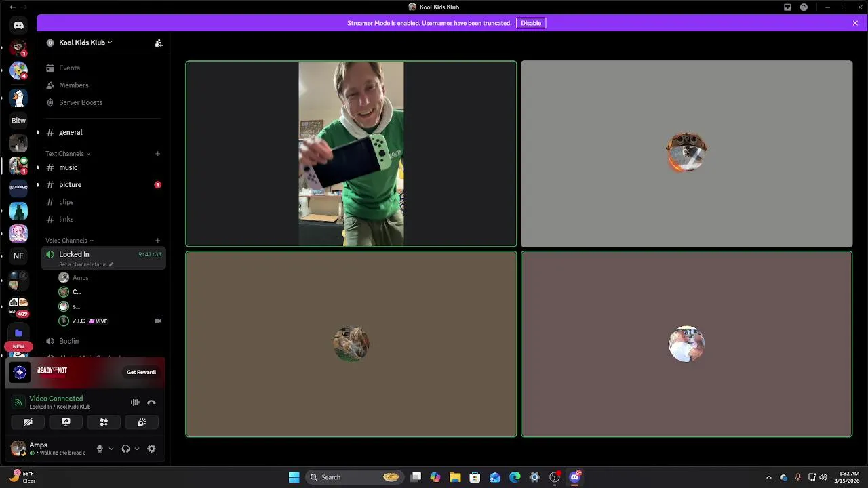The width and height of the screenshot is (868, 488).
Task: Open Activities launcher icon
Action: pyautogui.click(x=104, y=422)
